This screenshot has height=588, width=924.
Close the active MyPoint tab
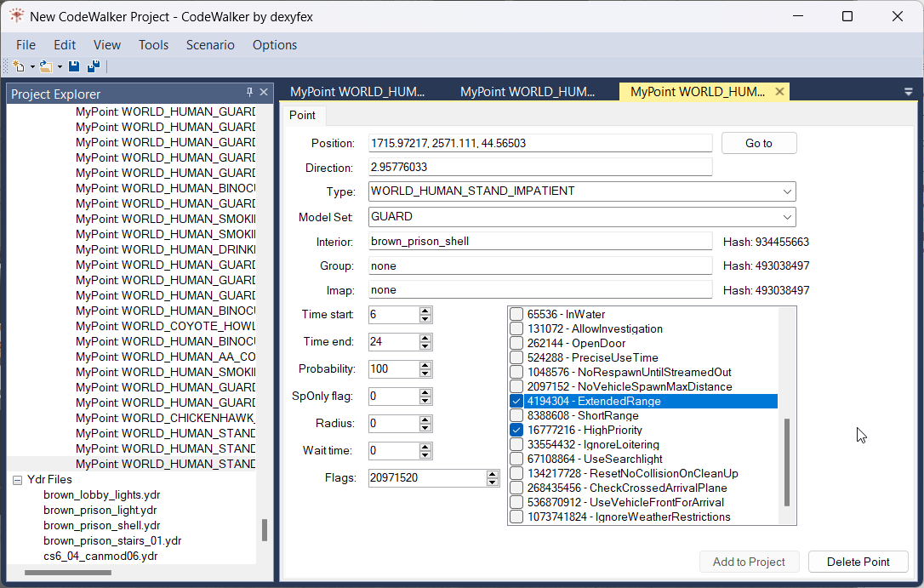(779, 92)
